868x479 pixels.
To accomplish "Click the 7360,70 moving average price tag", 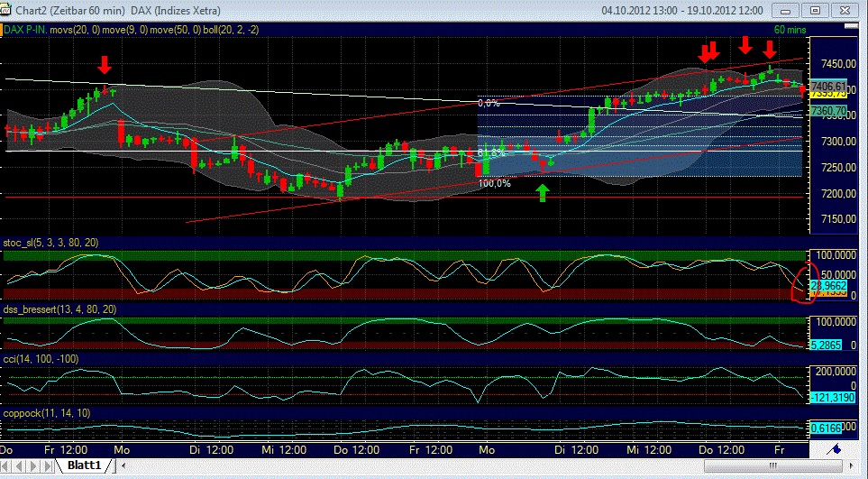I will [x=828, y=111].
